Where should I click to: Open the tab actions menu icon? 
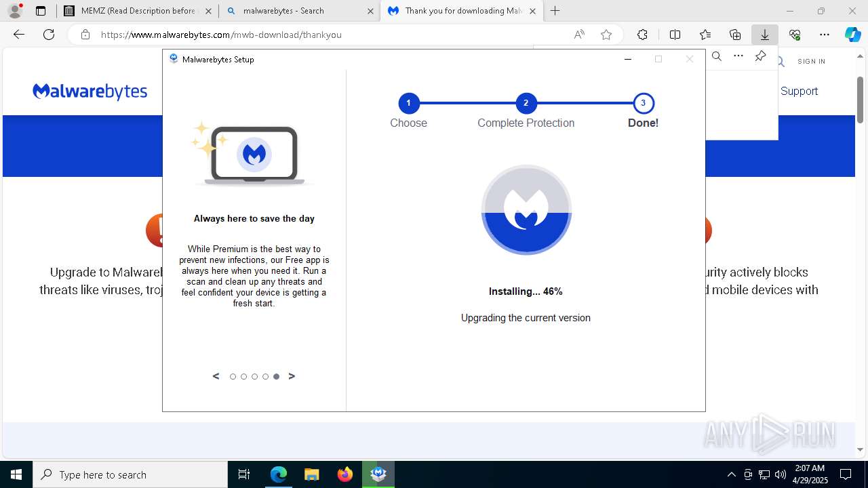41,11
